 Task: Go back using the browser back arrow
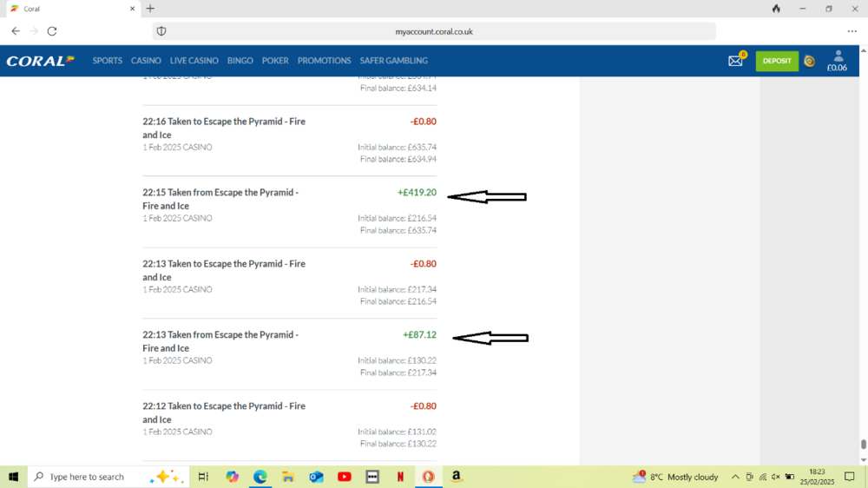point(16,31)
